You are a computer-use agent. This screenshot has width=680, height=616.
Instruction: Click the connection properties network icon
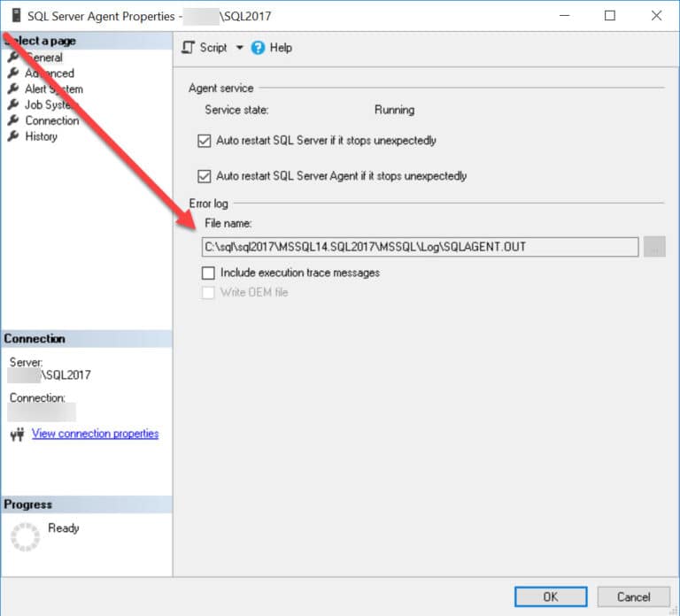click(x=17, y=435)
